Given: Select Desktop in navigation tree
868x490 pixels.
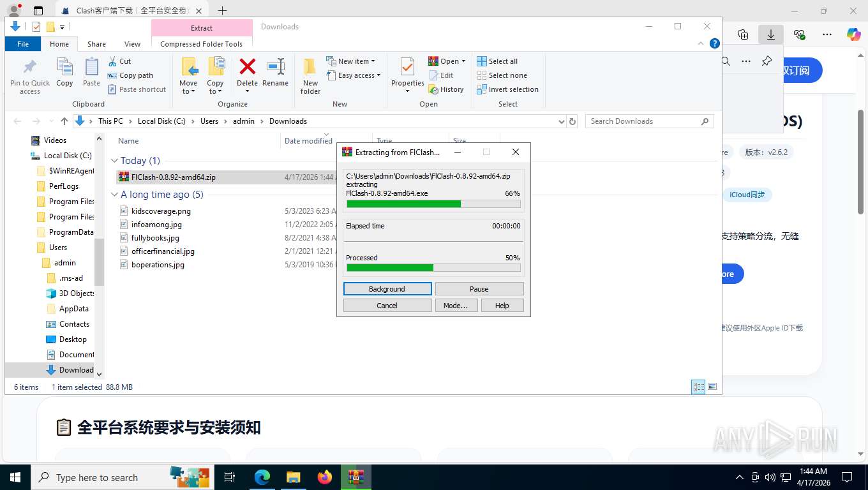Looking at the screenshot, I should [73, 339].
